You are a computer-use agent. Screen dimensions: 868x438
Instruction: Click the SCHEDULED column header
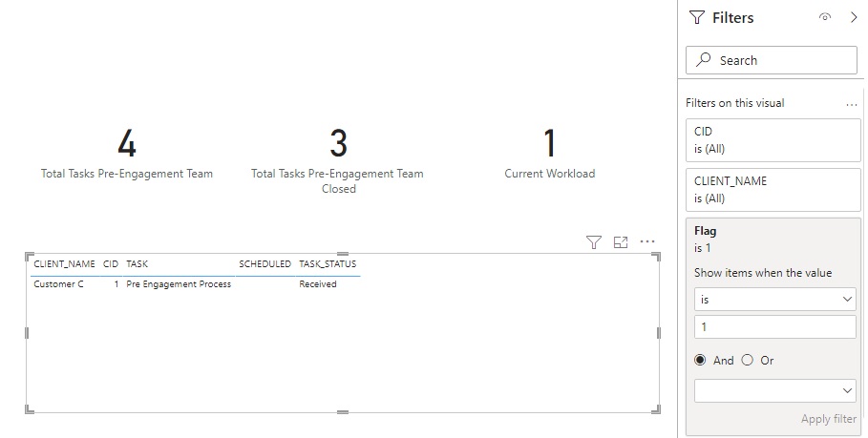tap(265, 263)
